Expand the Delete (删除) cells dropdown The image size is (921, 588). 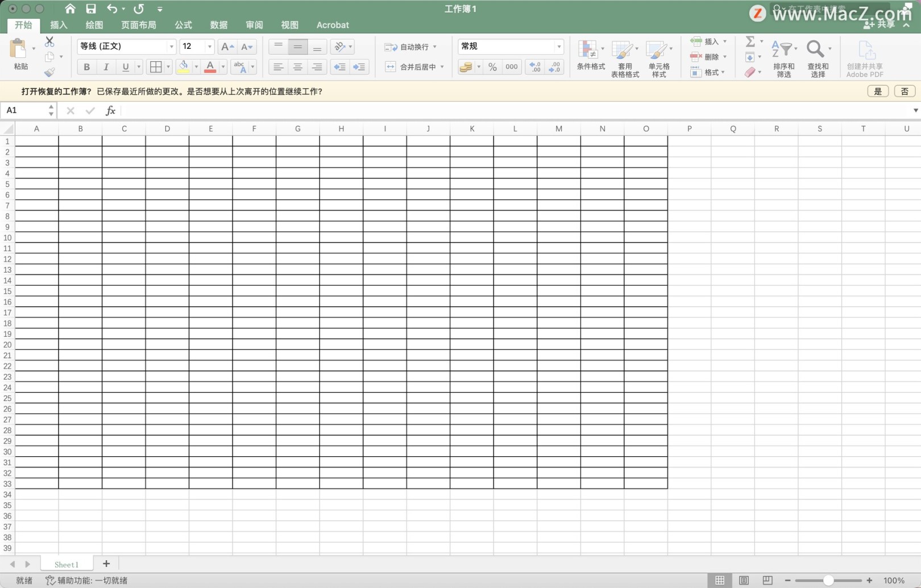click(x=725, y=57)
